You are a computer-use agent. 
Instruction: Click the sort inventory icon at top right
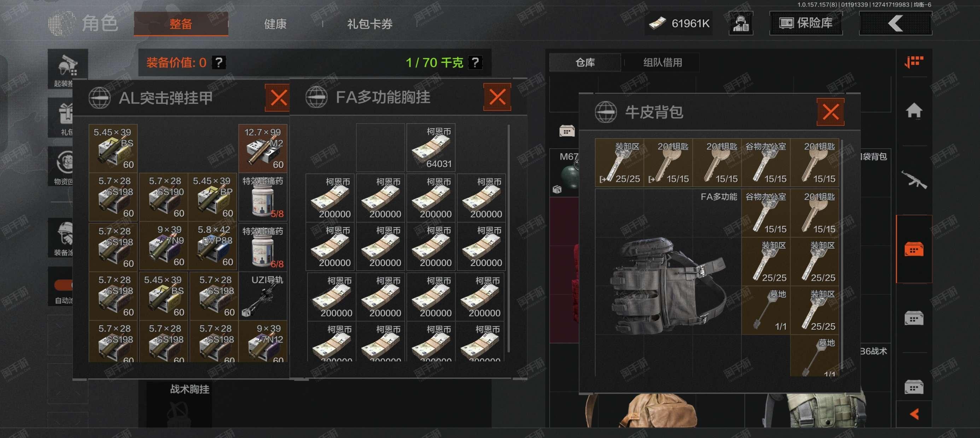click(914, 61)
